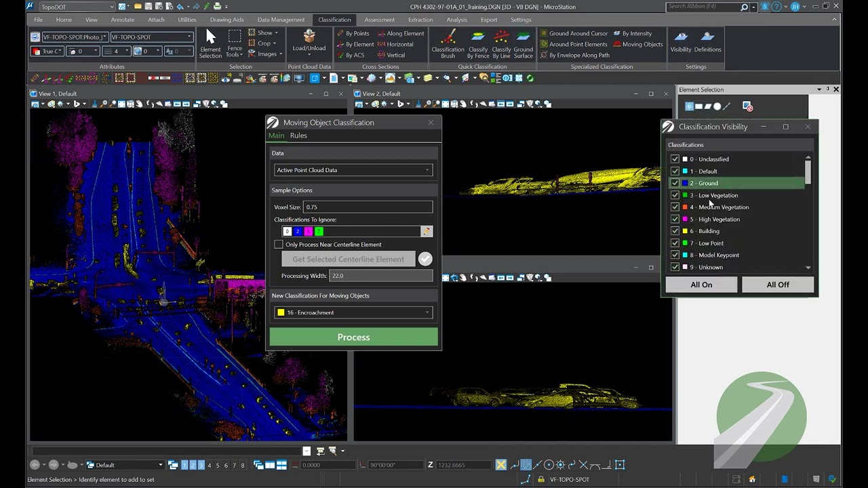Screen dimensions: 868x488
Task: Click the Voxel Size input field
Action: (x=368, y=207)
